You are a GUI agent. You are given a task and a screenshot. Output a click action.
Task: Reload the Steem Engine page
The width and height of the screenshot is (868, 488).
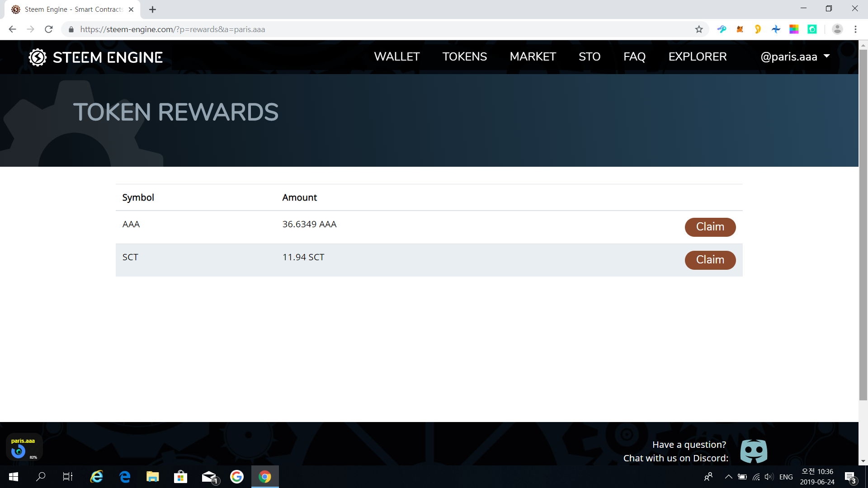pos(49,29)
